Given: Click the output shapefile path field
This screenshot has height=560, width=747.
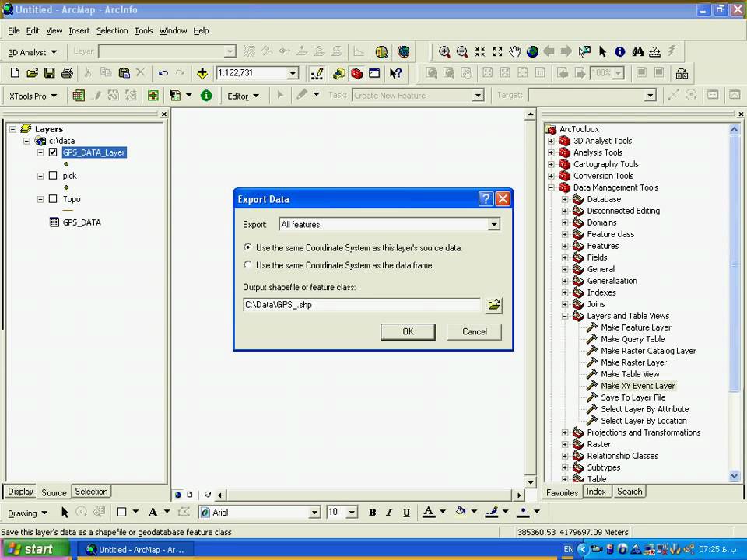Looking at the screenshot, I should (x=362, y=305).
